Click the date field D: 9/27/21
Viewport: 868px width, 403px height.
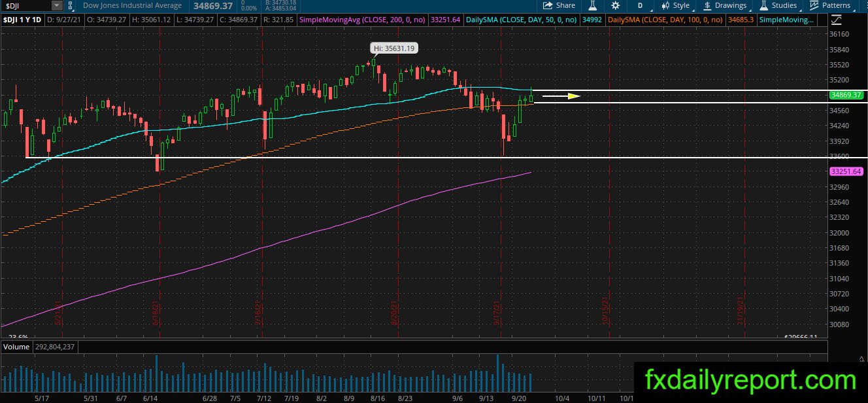click(63, 20)
